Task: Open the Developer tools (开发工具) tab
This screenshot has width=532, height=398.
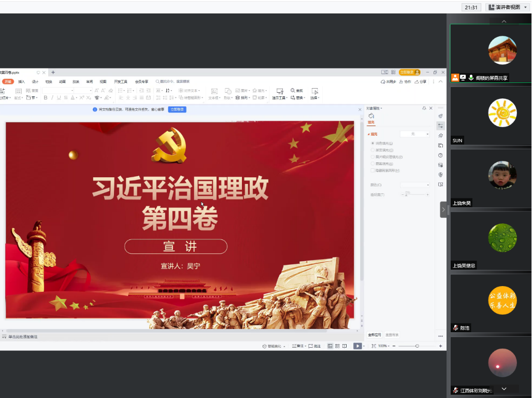Action: pos(121,81)
